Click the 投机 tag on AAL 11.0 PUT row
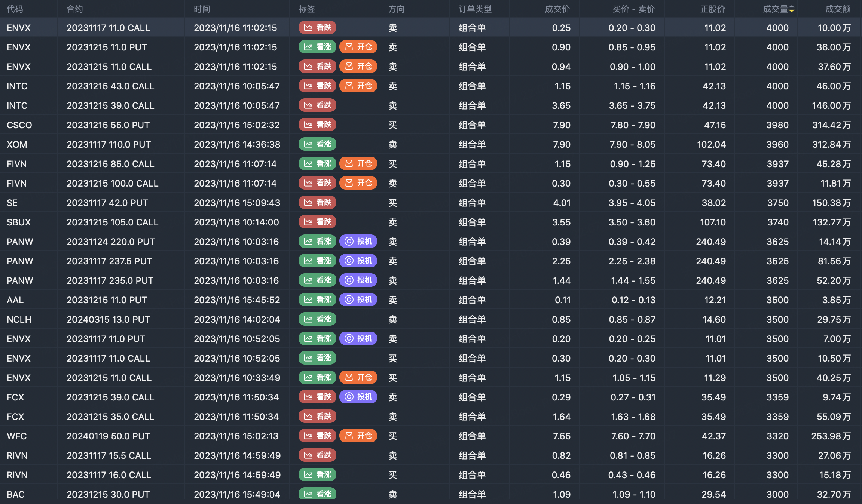Image resolution: width=862 pixels, height=504 pixels. 358,299
